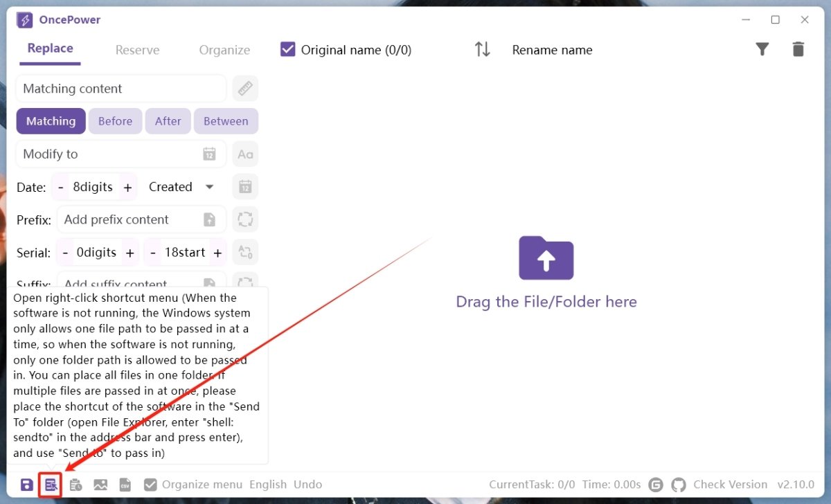Open the filter funnel icon
The height and width of the screenshot is (504, 831).
coord(762,49)
